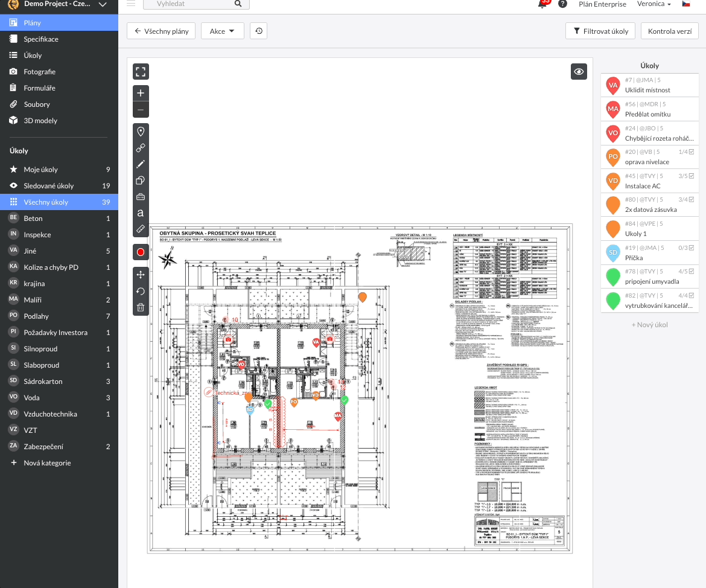Toggle checklist icon of Instalace AC
The width and height of the screenshot is (706, 588).
click(x=692, y=176)
